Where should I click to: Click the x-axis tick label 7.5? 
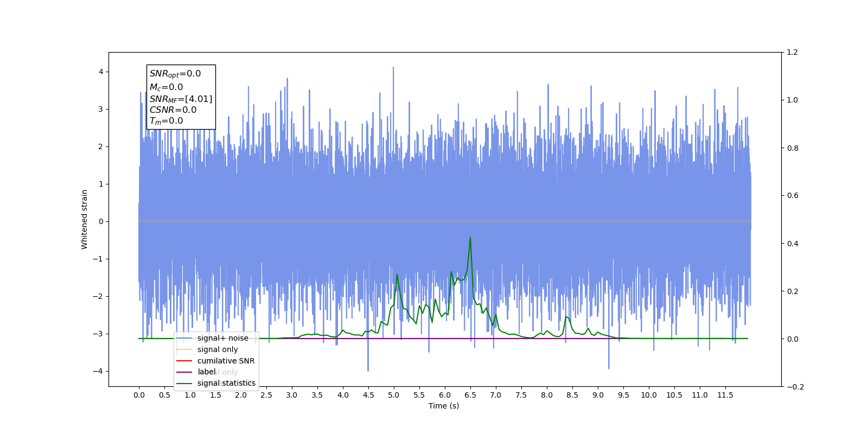[521, 395]
